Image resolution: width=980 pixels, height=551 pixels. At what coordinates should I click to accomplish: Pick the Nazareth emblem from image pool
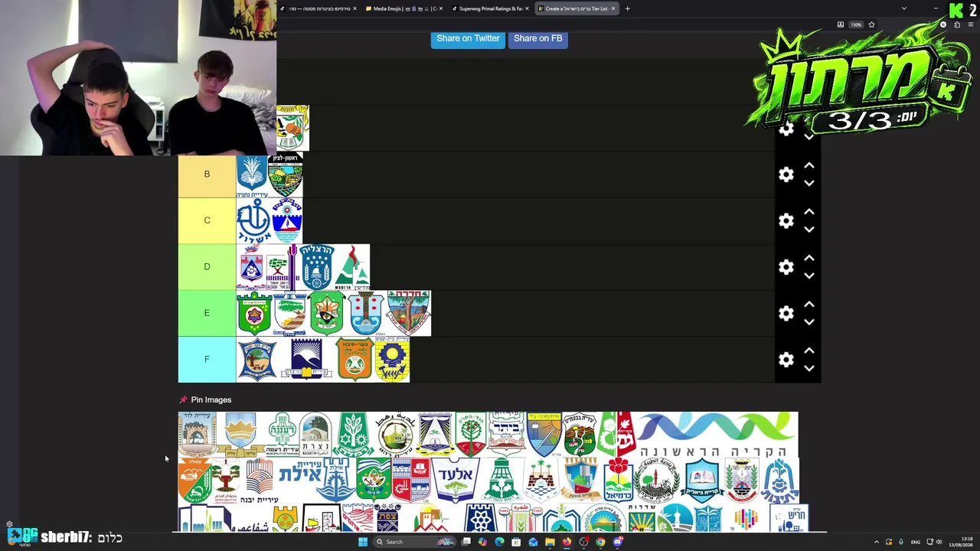(x=315, y=434)
